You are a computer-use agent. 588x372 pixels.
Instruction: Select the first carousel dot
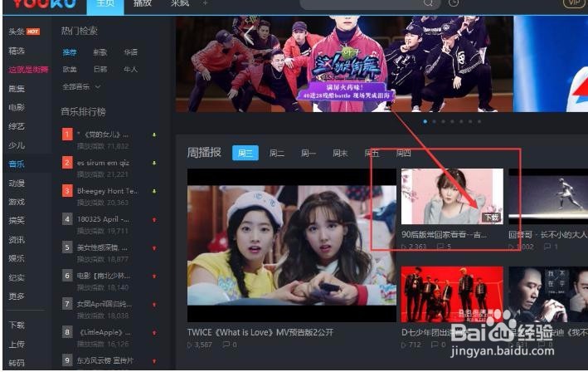pyautogui.click(x=425, y=121)
